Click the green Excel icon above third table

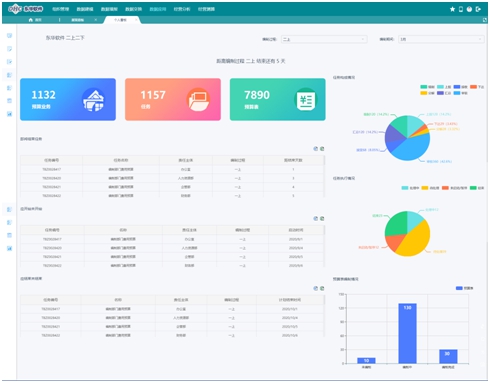point(322,288)
